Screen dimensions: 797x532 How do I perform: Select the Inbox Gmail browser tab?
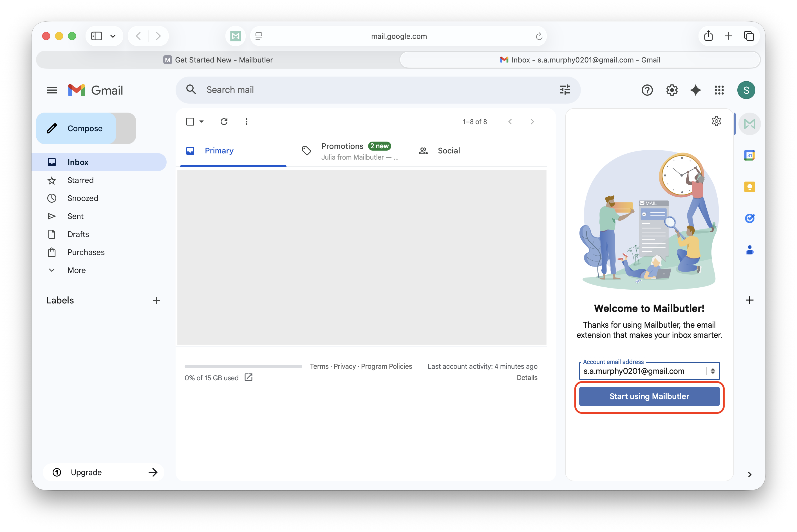(580, 60)
